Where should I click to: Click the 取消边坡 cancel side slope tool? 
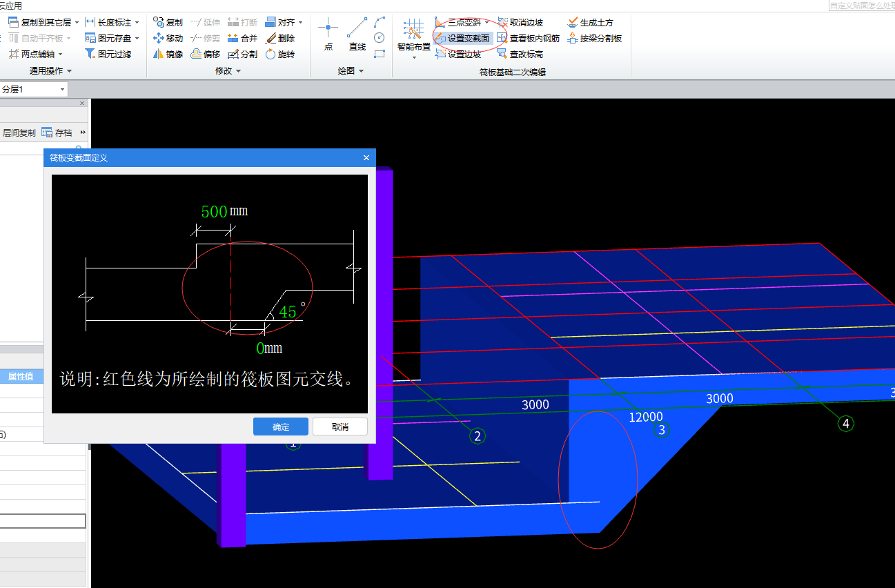520,23
